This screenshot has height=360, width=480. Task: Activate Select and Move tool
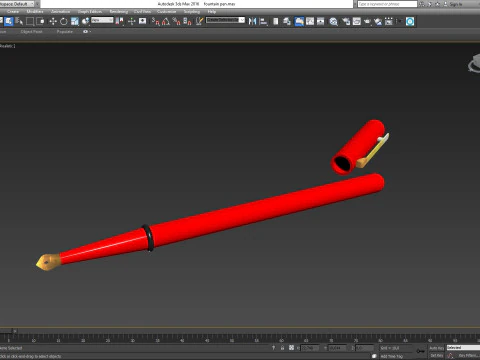[x=53, y=22]
